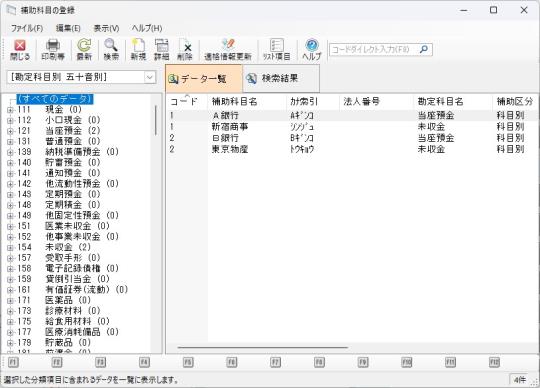Screen dimensions: 540x388
Task: Select 158 電子記録債権 in the tree
Action: 68,268
